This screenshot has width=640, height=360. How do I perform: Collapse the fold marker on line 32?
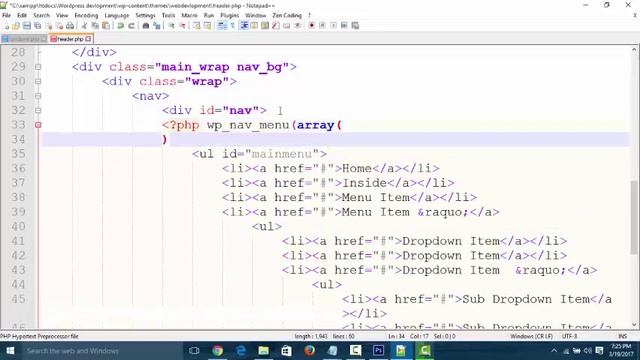click(38, 110)
